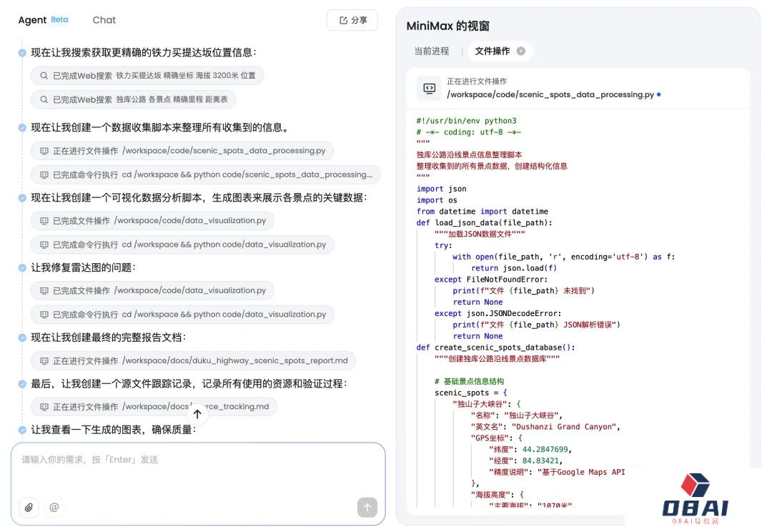Open duku_highway_scenic_spots_report.md file operation chip
772x532 pixels.
pos(193,361)
